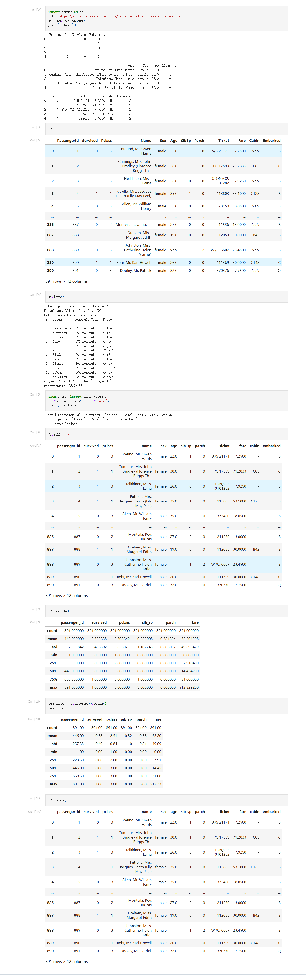Click Embarked column header in Out[3] table
This screenshot has width=306, height=980.
(x=271, y=141)
